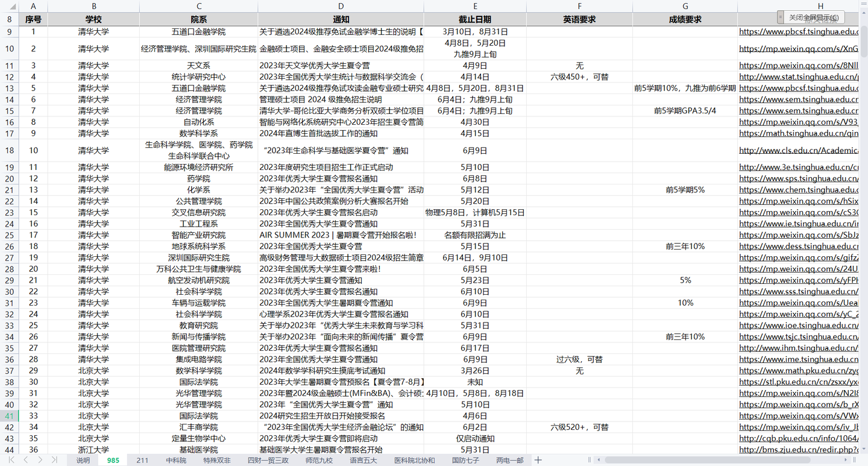This screenshot has height=466, width=868.
Task: Select the 语言五大 sheet tab
Action: click(x=363, y=460)
